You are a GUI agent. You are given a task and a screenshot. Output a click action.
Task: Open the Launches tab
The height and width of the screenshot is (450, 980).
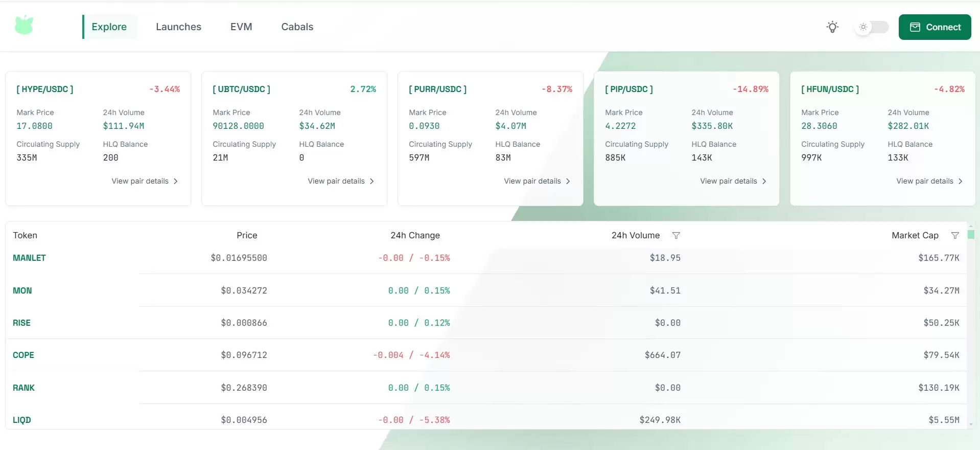178,27
